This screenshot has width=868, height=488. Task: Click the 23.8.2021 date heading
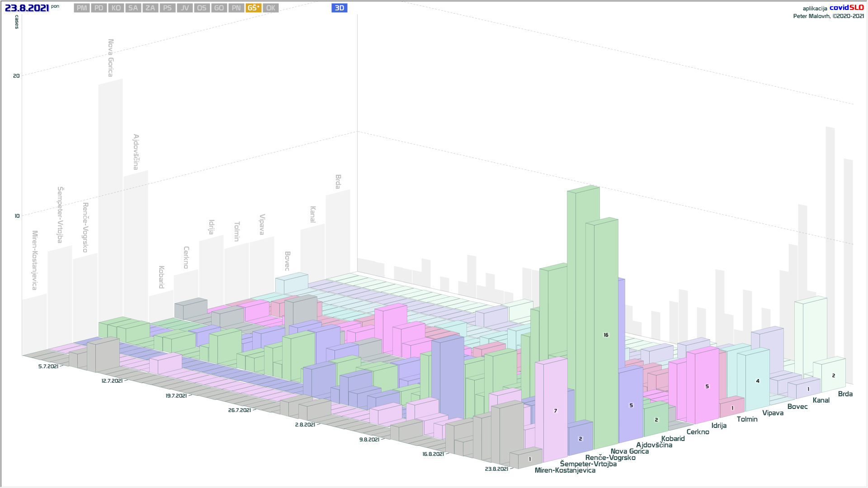click(x=27, y=8)
